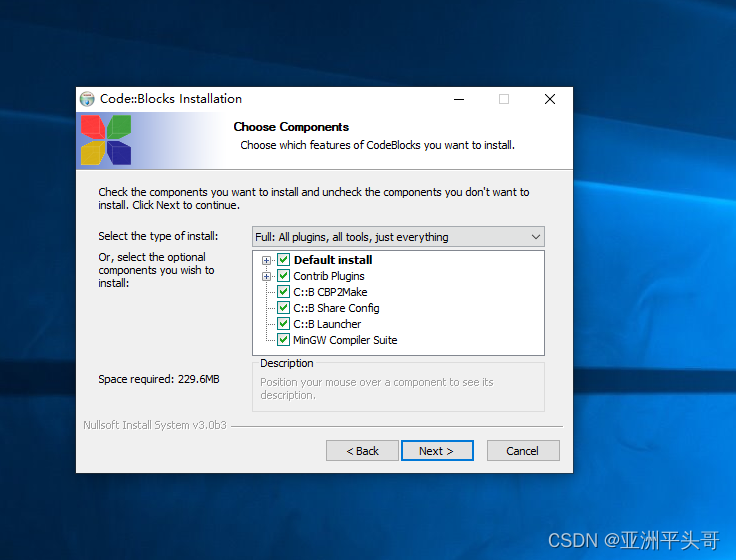Click the Code::Blocks four-cube logo
This screenshot has width=736, height=560.
point(106,140)
